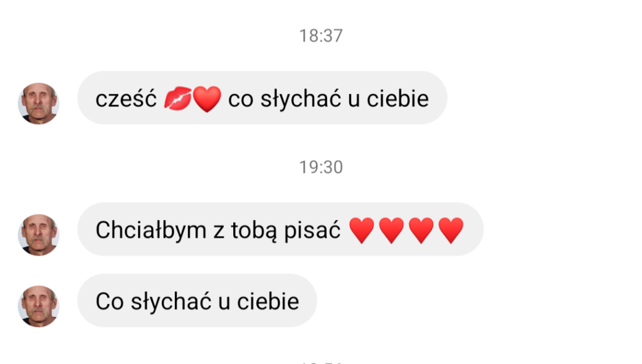Screen dimensions: 642x364
Task: Tap the Chciałbym z tobą pisać bubble
Action: (x=280, y=229)
